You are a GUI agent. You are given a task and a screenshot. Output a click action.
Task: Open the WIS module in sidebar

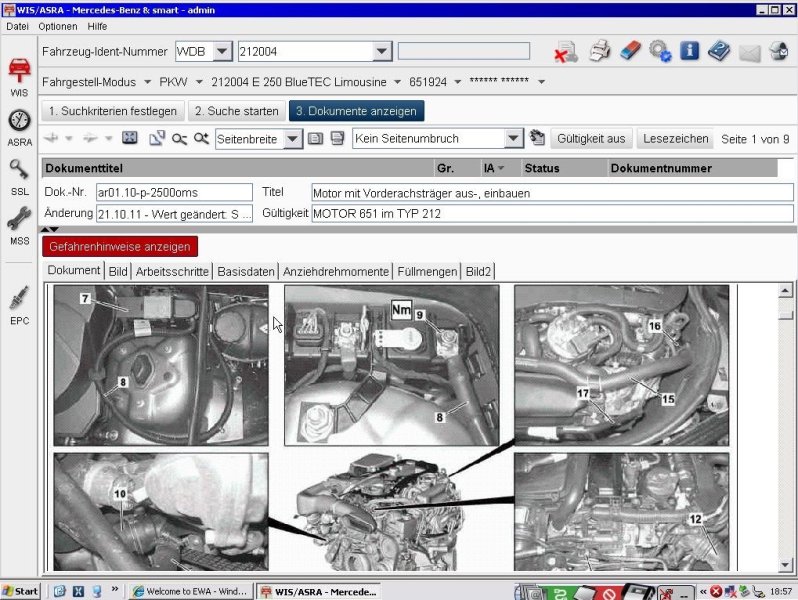[x=19, y=77]
